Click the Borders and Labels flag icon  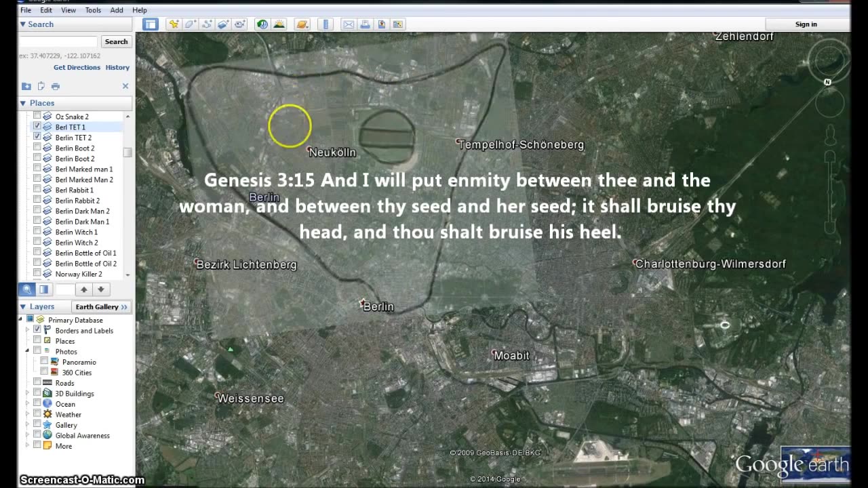click(47, 330)
